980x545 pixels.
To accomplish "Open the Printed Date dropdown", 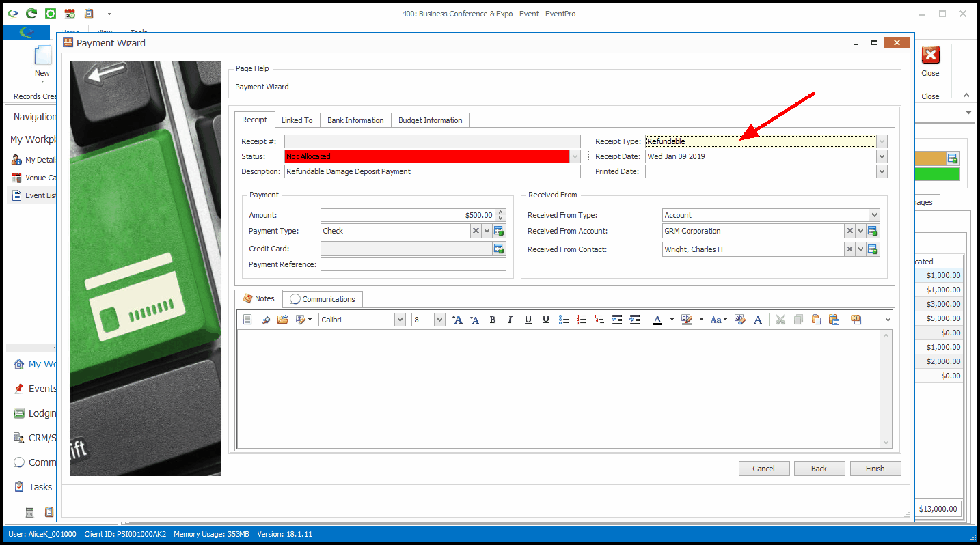I will (x=882, y=171).
